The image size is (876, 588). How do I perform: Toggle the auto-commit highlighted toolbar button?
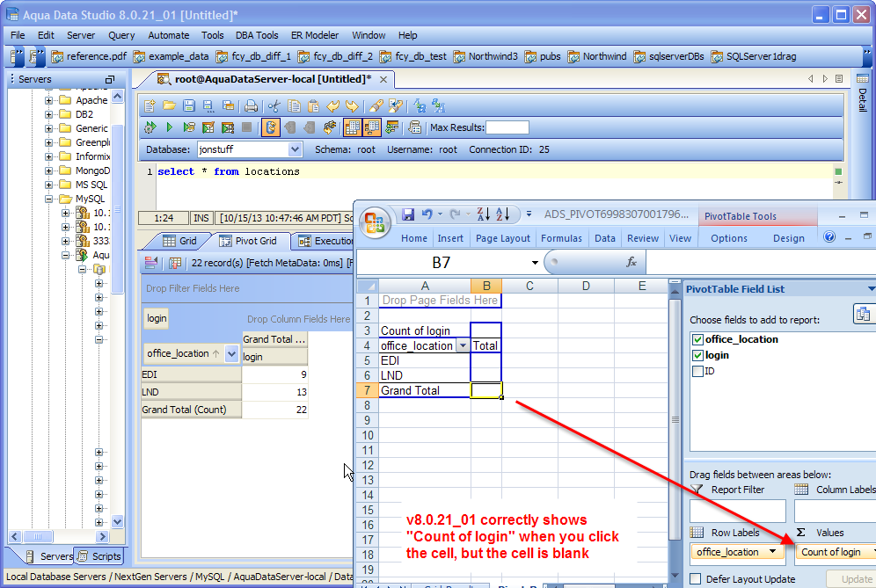pyautogui.click(x=270, y=127)
